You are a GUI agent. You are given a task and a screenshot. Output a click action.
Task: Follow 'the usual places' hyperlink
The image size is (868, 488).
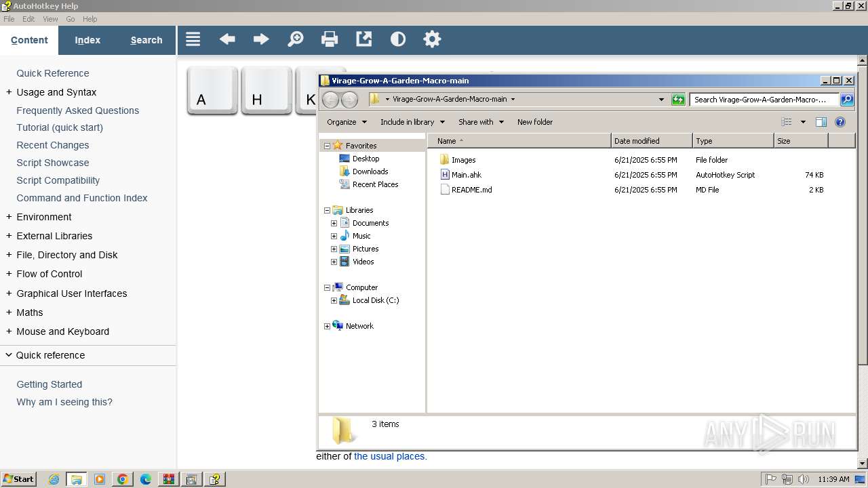(x=391, y=456)
